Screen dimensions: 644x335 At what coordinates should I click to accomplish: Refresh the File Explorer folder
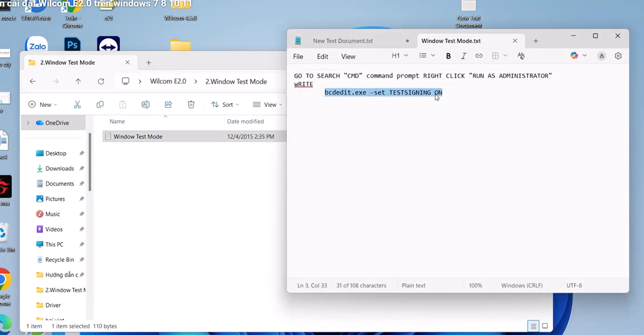101,81
